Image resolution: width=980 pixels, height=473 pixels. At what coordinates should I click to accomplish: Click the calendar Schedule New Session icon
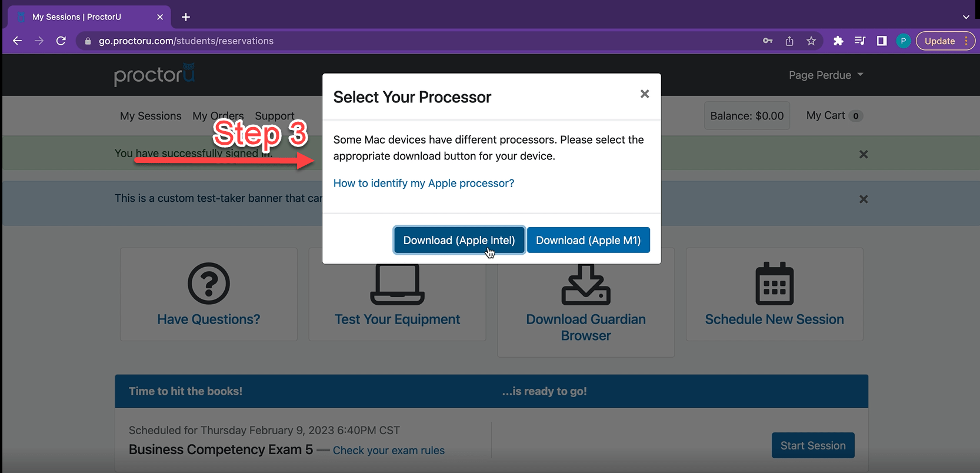coord(775,284)
